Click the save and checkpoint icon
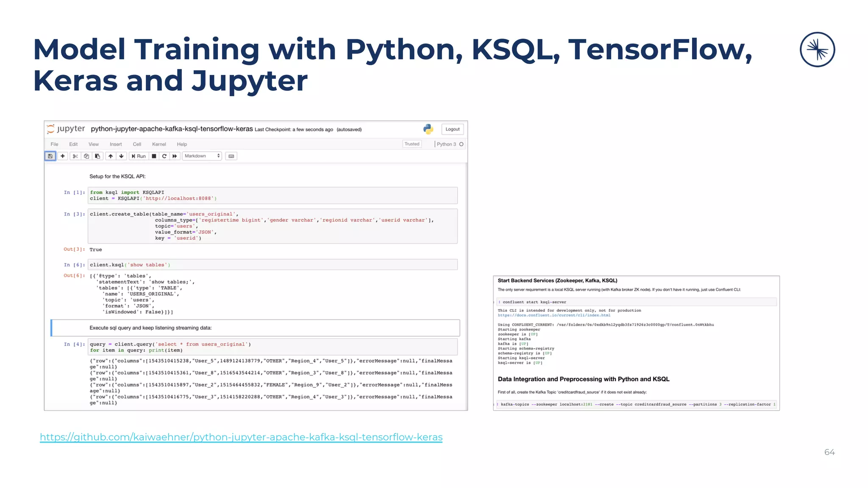 (x=50, y=156)
